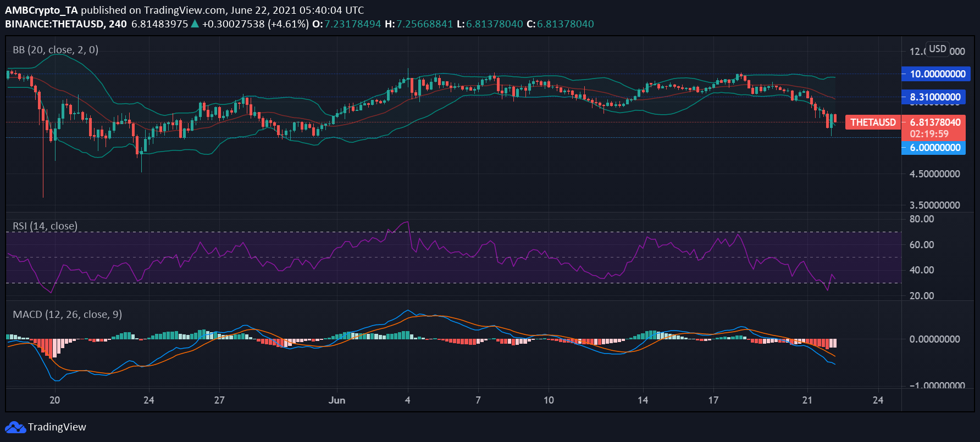This screenshot has width=980, height=442.
Task: Click the red THETAUSD price label
Action: click(873, 122)
